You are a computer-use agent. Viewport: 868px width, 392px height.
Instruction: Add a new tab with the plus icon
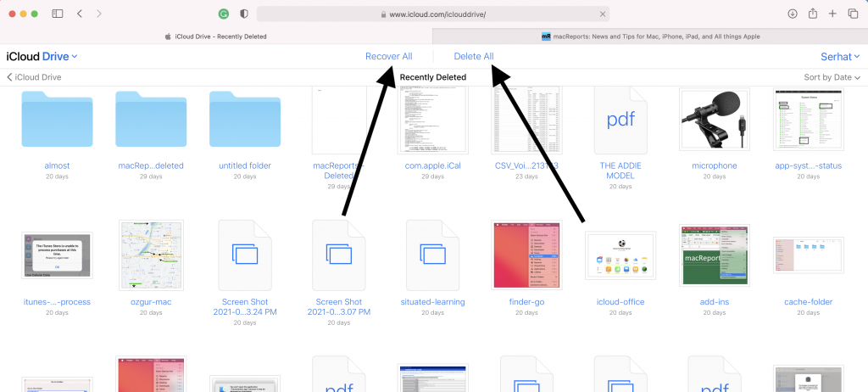tap(832, 14)
